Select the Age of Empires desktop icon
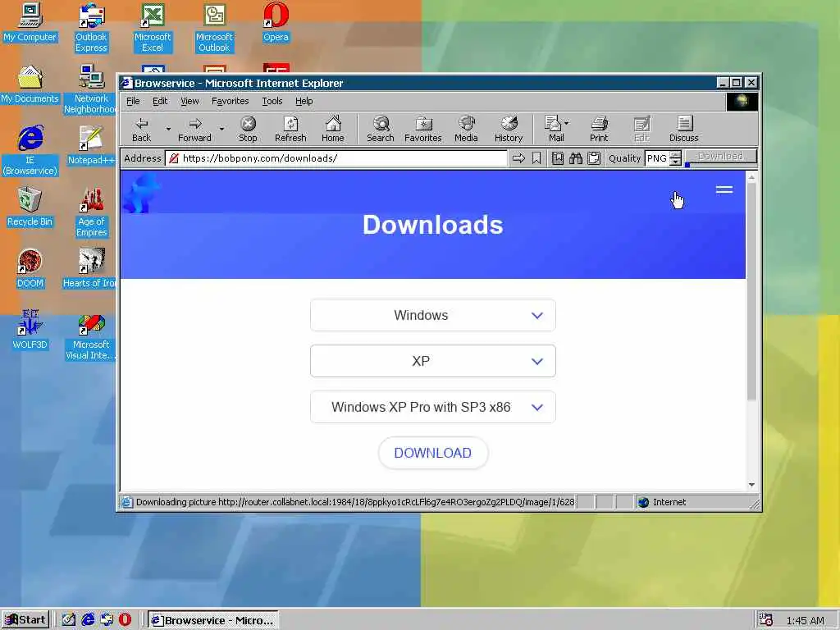The width and height of the screenshot is (840, 630). point(92,212)
